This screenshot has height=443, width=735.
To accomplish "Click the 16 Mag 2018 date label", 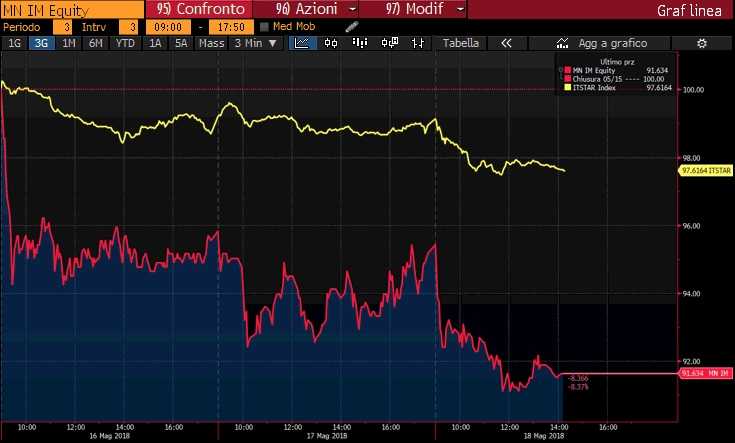I will click(x=109, y=436).
